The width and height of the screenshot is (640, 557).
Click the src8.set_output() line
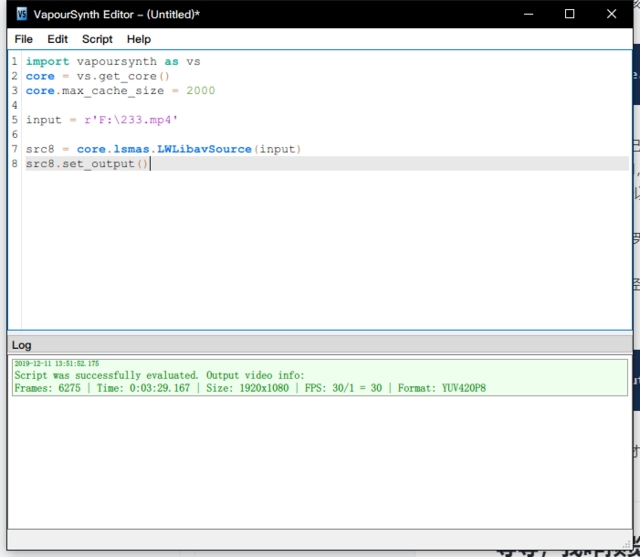pos(86,164)
